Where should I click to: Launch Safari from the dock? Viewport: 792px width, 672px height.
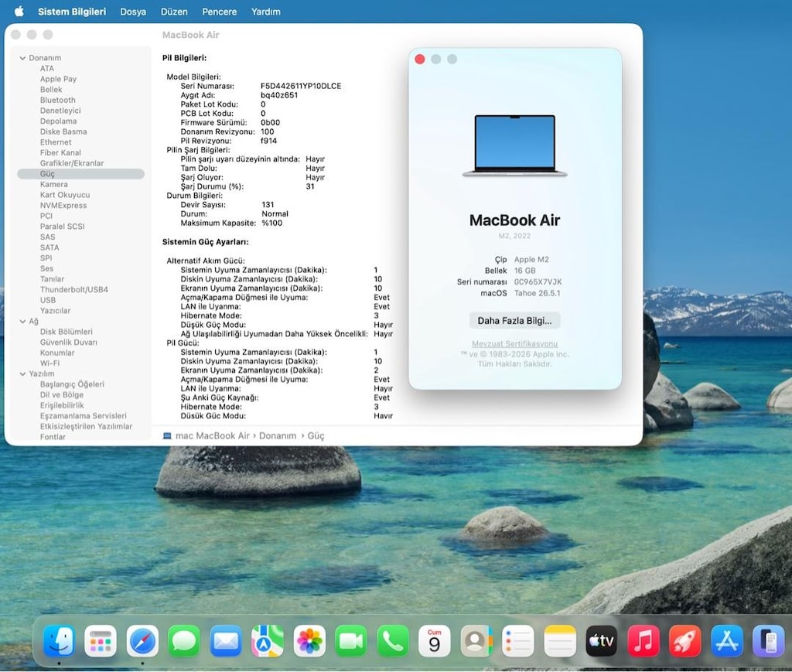coord(142,641)
